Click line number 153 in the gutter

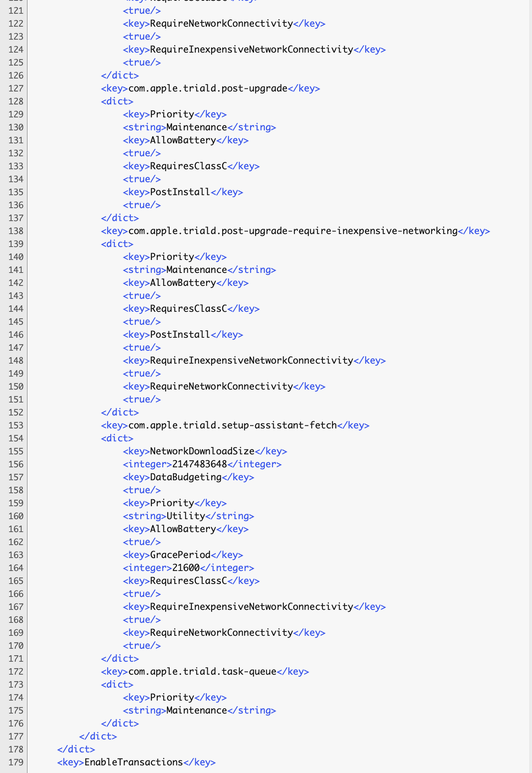pyautogui.click(x=16, y=425)
